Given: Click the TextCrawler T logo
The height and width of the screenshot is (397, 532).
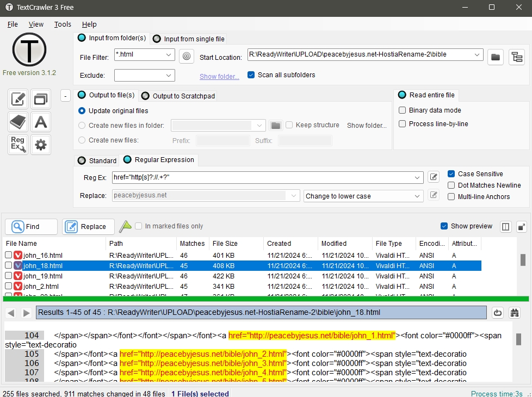Looking at the screenshot, I should (x=29, y=49).
